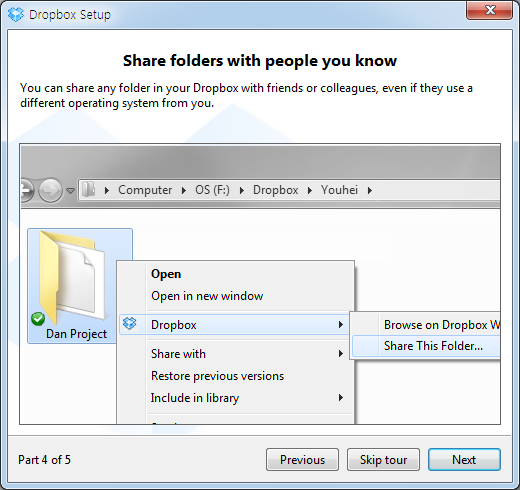Screen dimensions: 520x490
Task: Expand the breadcrumb arrow after Youhei
Action: 370,190
